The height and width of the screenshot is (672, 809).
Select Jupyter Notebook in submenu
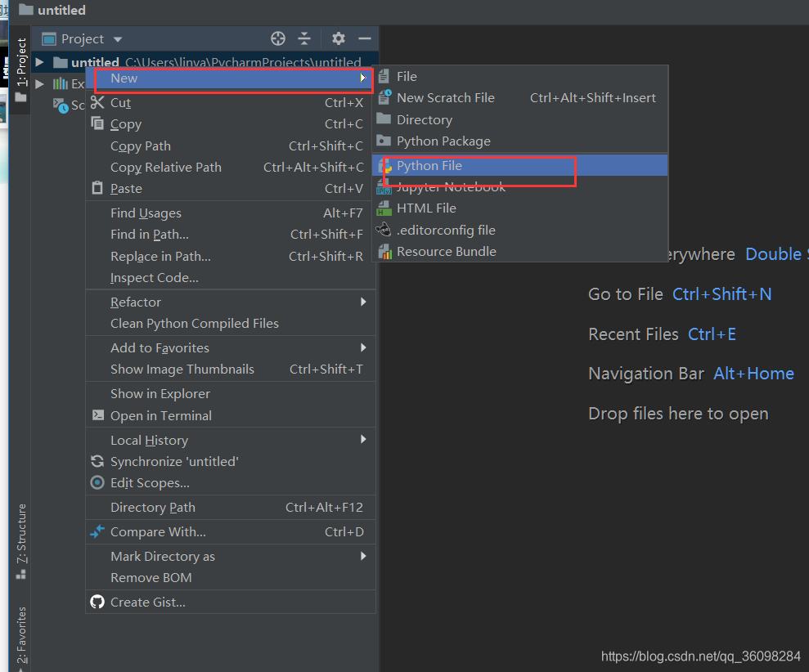(519, 187)
